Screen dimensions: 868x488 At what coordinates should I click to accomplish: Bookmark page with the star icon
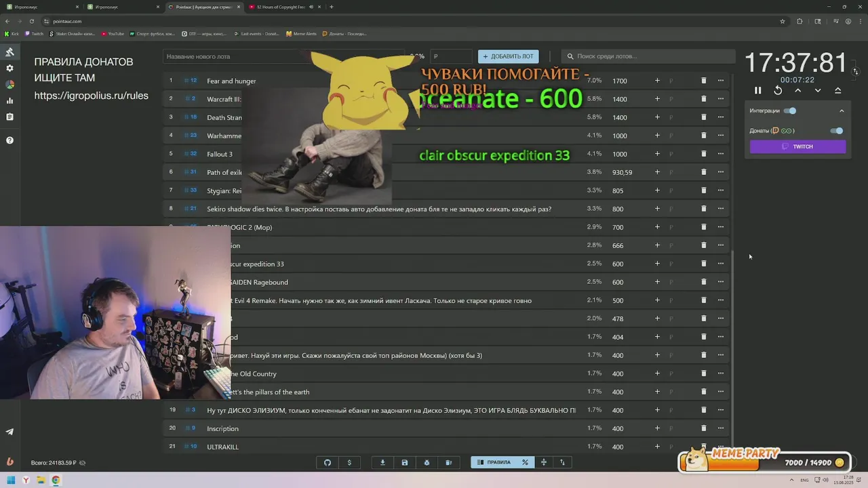pyautogui.click(x=783, y=21)
